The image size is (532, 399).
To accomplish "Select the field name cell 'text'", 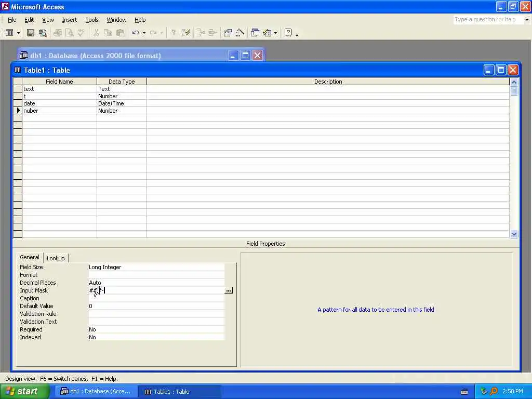I will 59,89.
